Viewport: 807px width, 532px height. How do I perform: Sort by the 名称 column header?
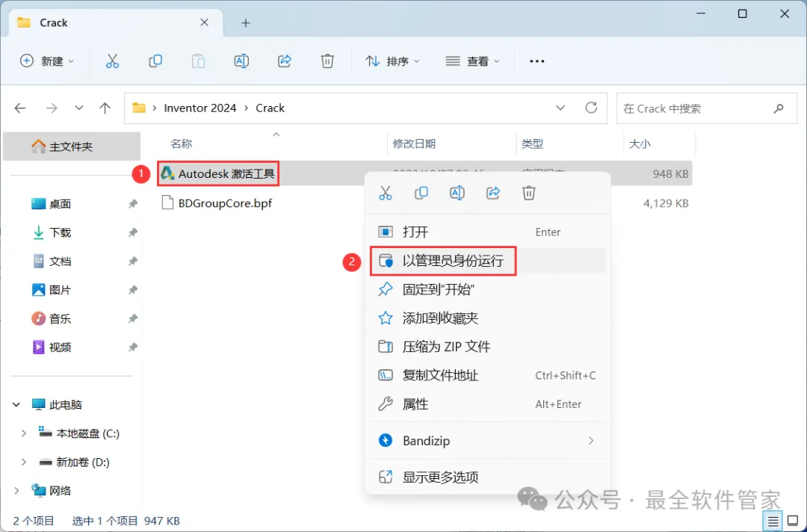point(181,144)
